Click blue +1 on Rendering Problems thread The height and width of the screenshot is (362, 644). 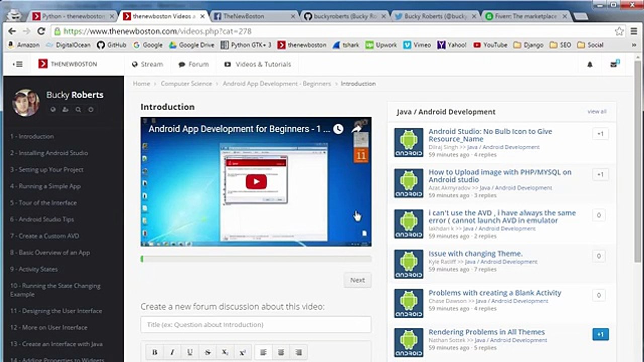pyautogui.click(x=600, y=334)
